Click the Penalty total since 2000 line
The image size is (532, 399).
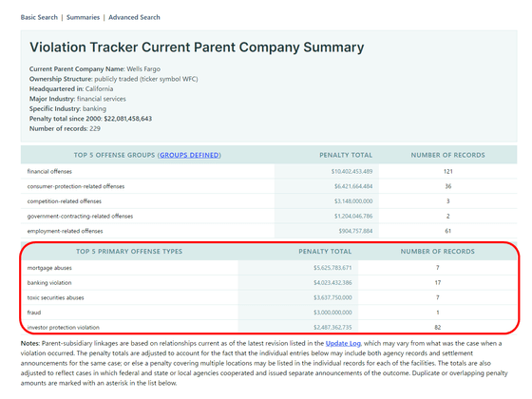(90, 119)
